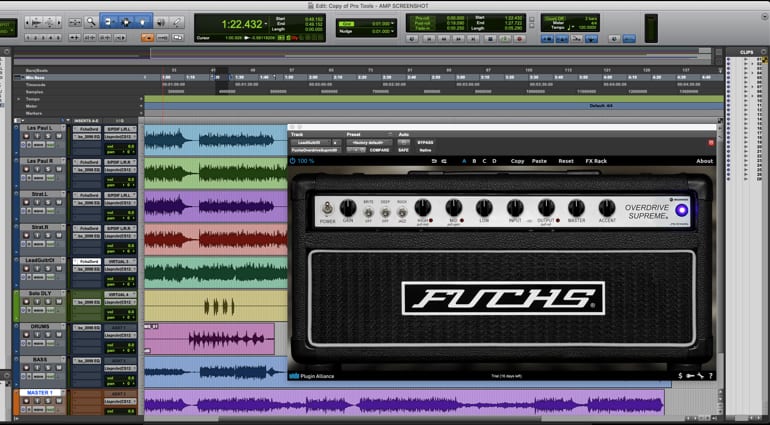The width and height of the screenshot is (770, 425).
Task: Open the wrench settings icon in plugin footer
Action: [701, 376]
